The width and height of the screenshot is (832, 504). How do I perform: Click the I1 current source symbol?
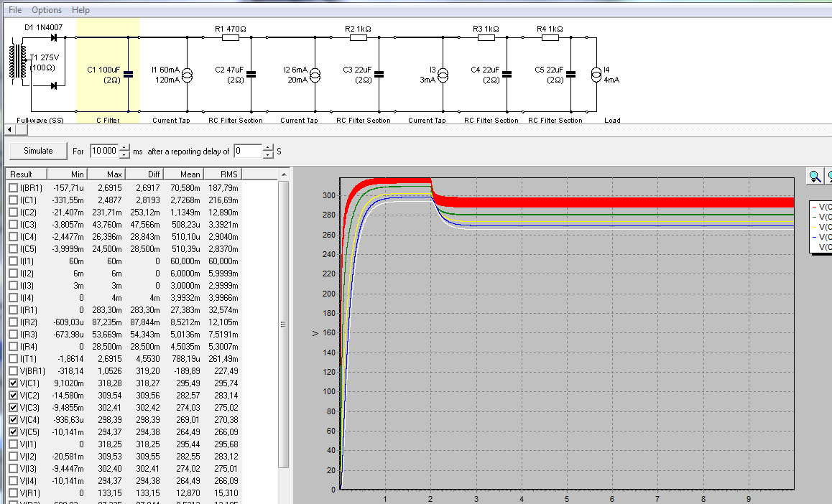pos(187,75)
